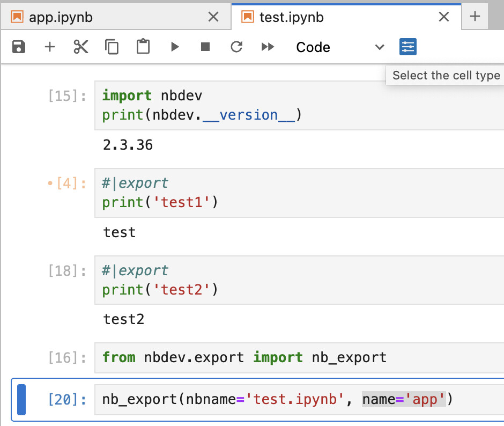Click the nb_export code cell input

(300, 400)
